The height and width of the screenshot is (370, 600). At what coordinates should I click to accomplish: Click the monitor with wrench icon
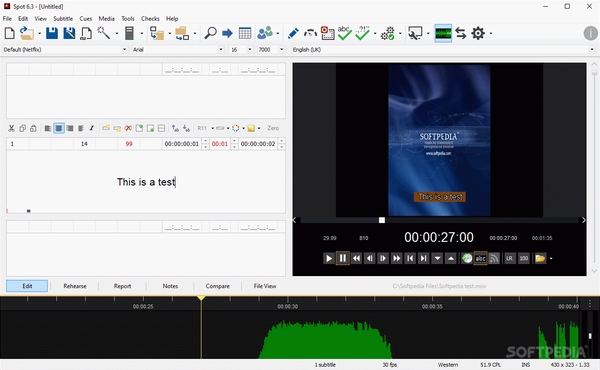pyautogui.click(x=415, y=33)
